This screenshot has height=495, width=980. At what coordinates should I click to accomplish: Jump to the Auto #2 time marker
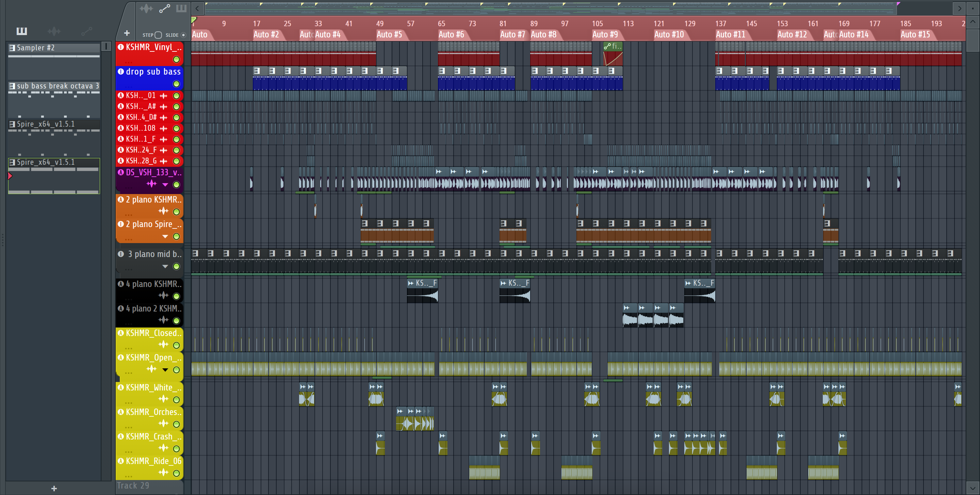point(266,35)
